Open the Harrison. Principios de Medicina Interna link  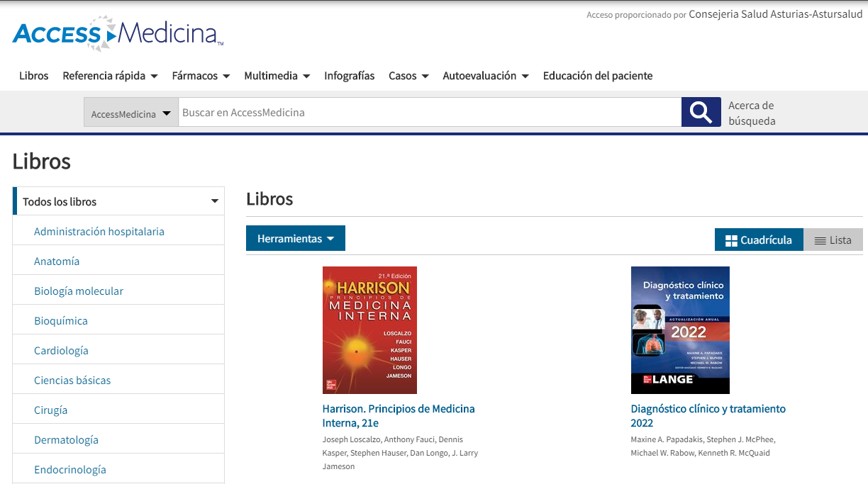tap(399, 416)
